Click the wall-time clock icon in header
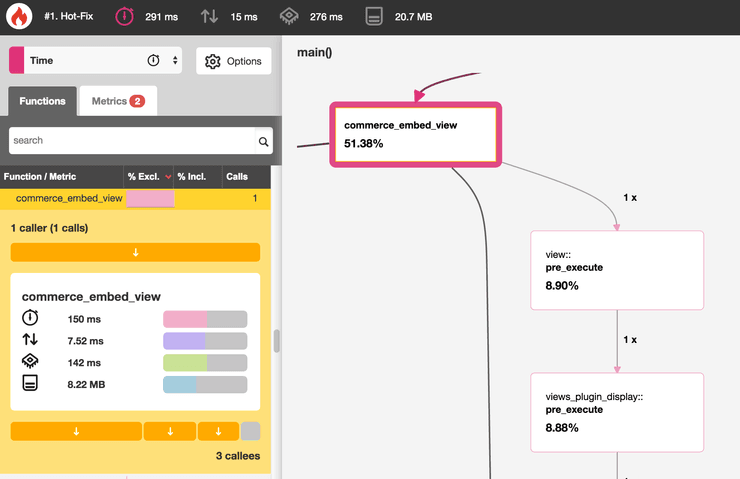 point(125,17)
